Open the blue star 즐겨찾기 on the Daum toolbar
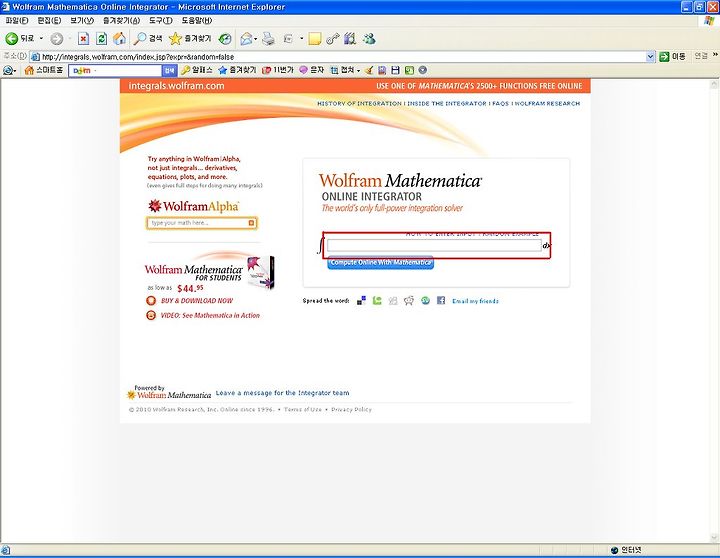This screenshot has width=720, height=558. (237, 70)
